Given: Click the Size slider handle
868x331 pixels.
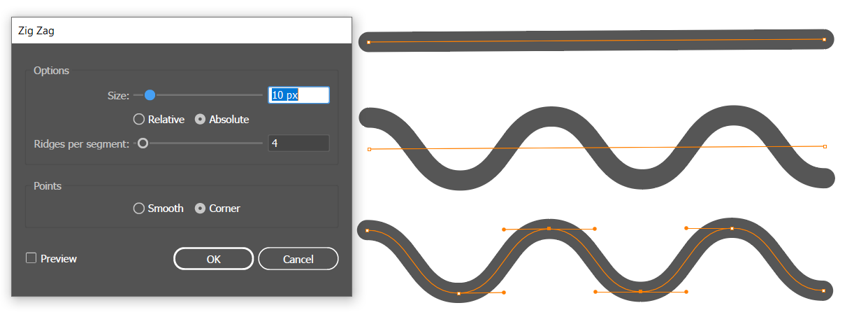Looking at the screenshot, I should (x=149, y=95).
